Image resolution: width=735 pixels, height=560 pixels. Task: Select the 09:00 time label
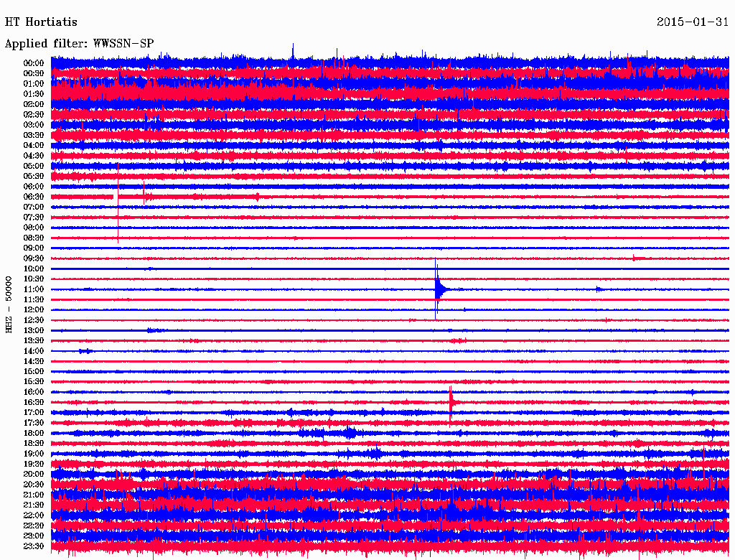(x=34, y=248)
